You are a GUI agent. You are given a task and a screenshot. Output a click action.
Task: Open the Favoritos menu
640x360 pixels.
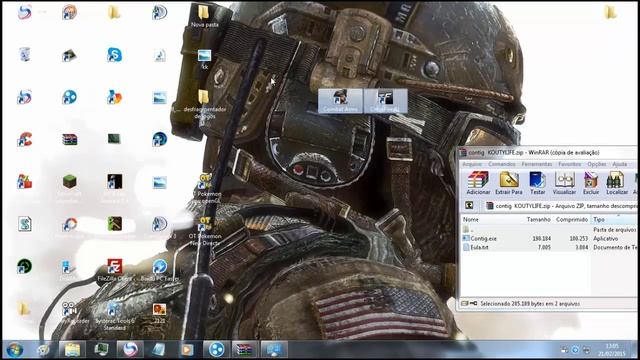[x=569, y=164]
